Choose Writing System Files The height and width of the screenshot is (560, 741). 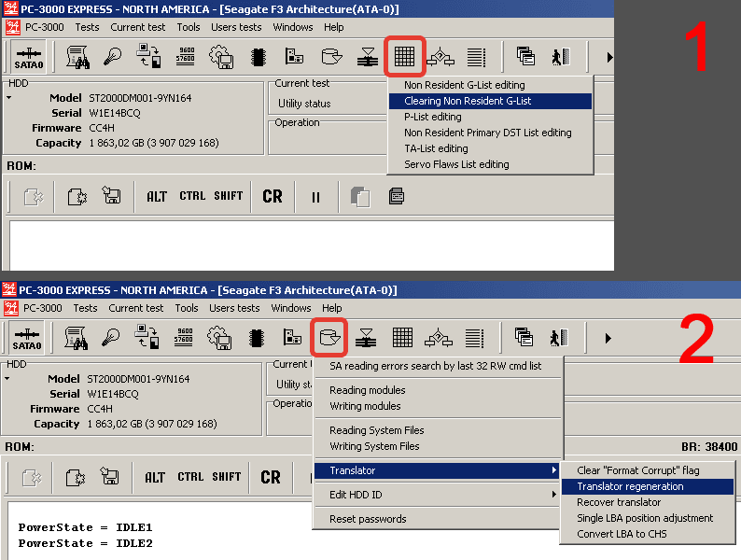pos(437,446)
